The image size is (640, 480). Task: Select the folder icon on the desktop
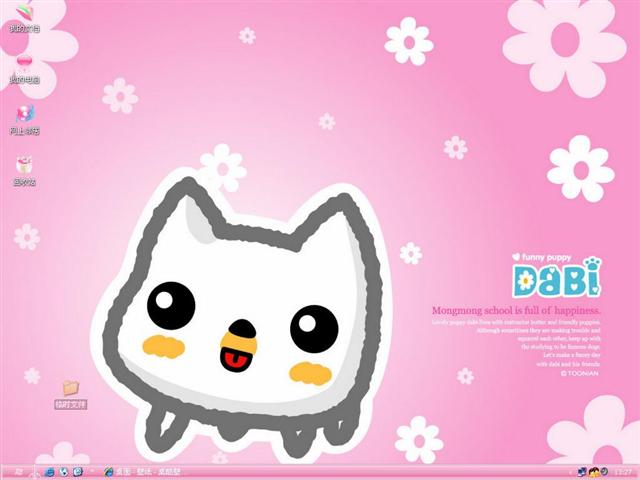click(71, 394)
